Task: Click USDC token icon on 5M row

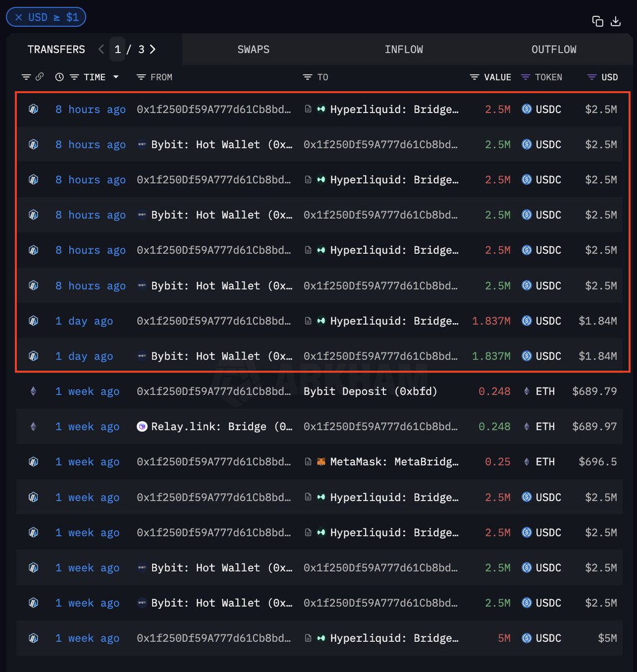Action: 527,638
